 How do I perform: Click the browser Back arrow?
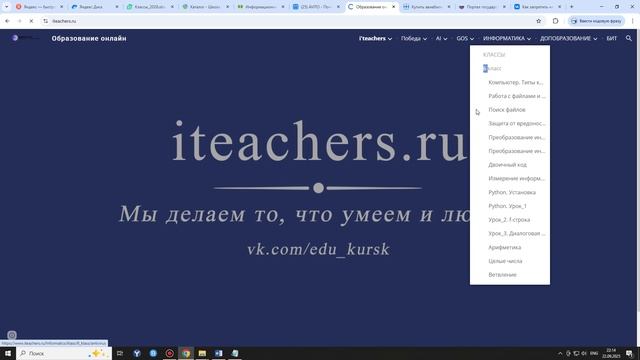click(x=7, y=21)
